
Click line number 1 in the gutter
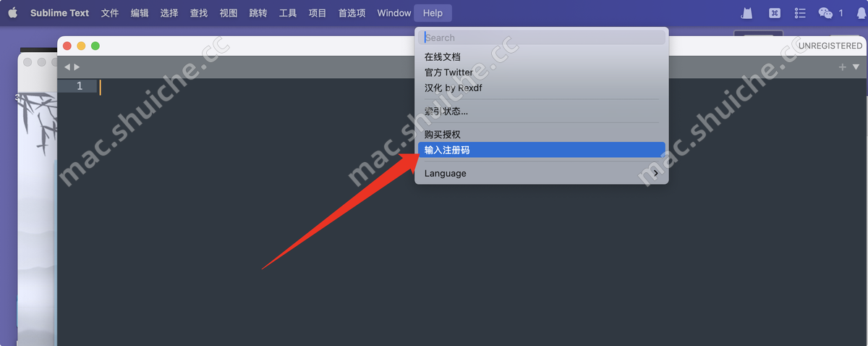[x=80, y=86]
